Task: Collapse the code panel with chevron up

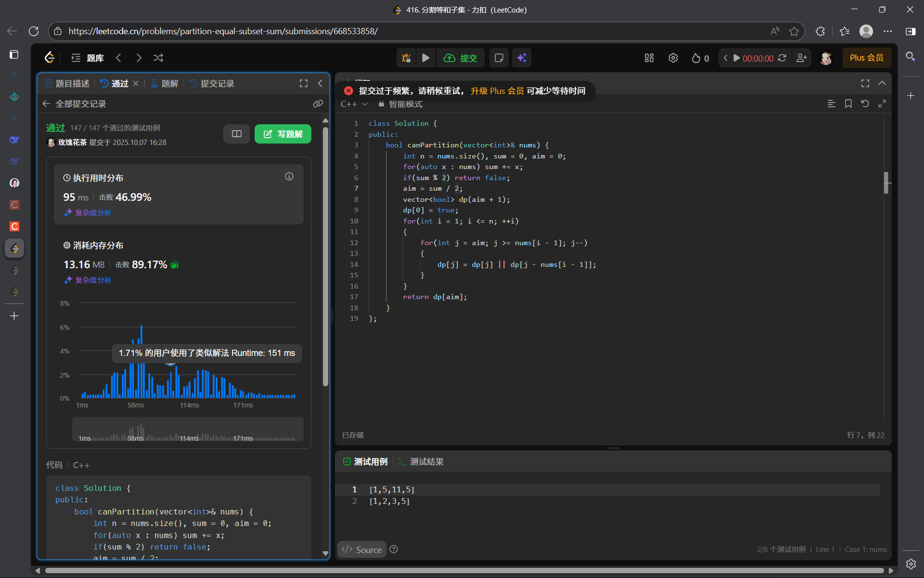Action: point(882,83)
